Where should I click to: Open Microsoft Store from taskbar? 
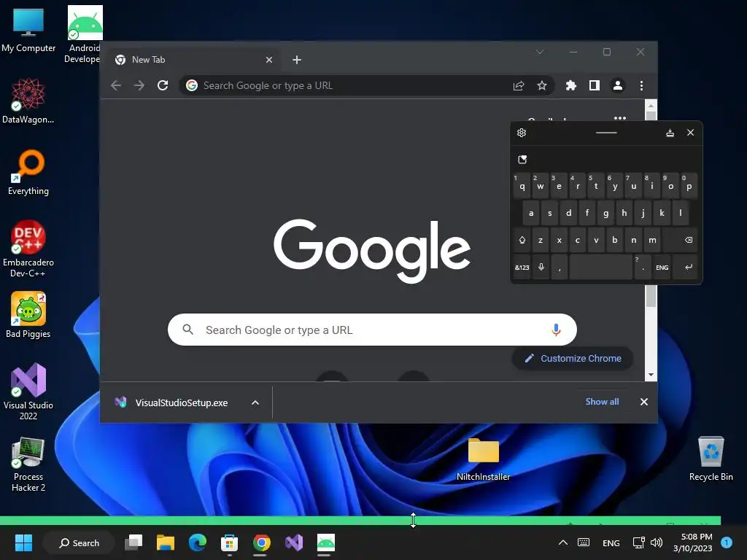[229, 542]
